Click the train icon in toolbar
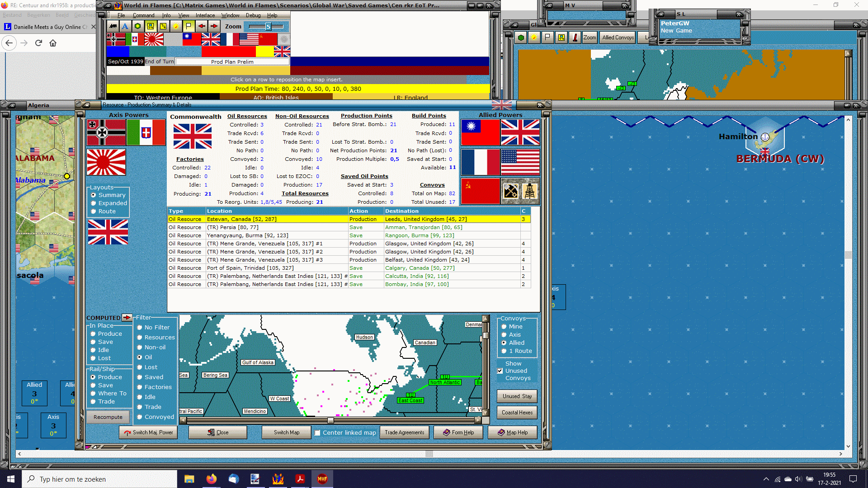 point(113,26)
